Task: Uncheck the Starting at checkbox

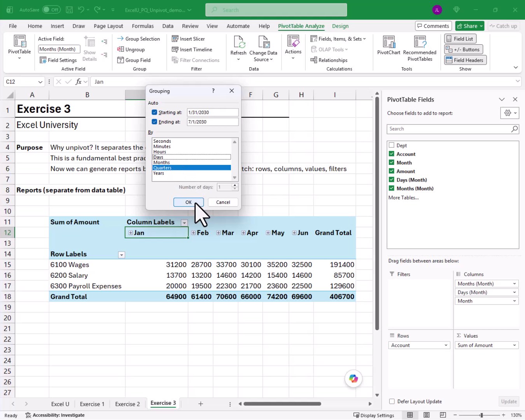Action: pos(154,112)
